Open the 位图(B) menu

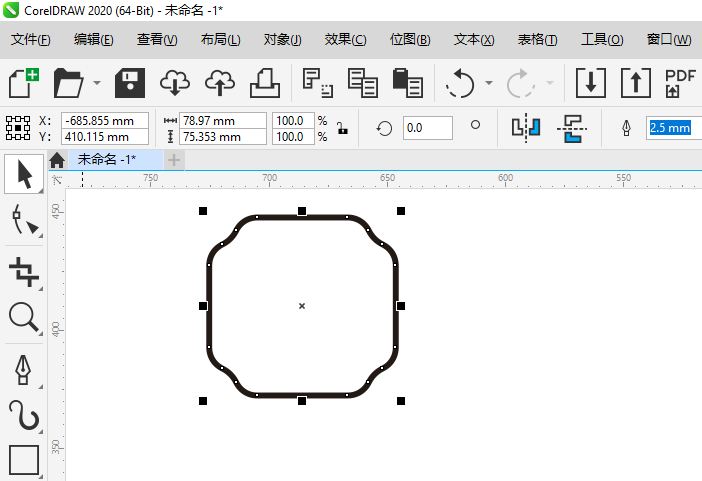coord(410,39)
